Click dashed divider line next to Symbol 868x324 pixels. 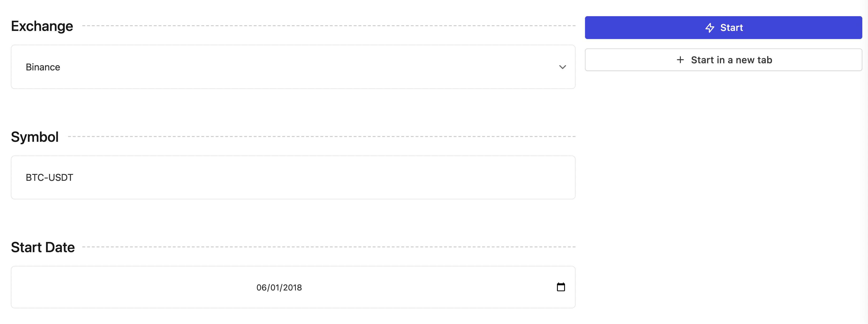point(322,137)
